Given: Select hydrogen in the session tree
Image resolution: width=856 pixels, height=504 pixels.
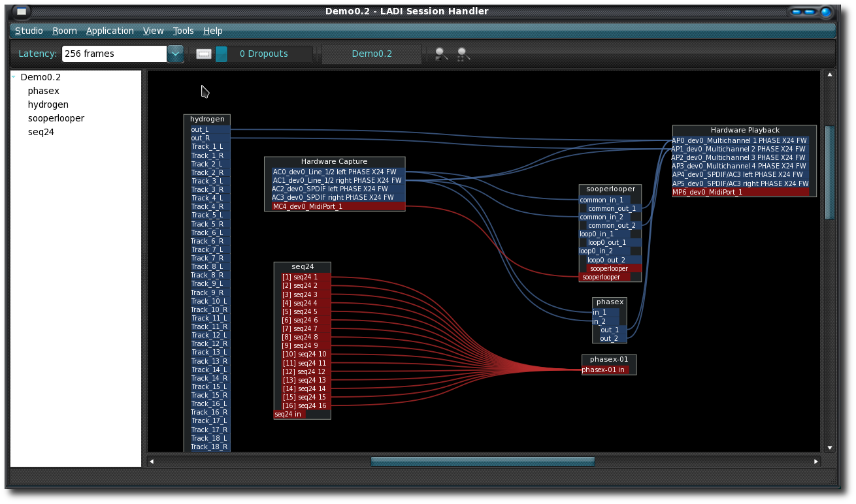Looking at the screenshot, I should 48,104.
